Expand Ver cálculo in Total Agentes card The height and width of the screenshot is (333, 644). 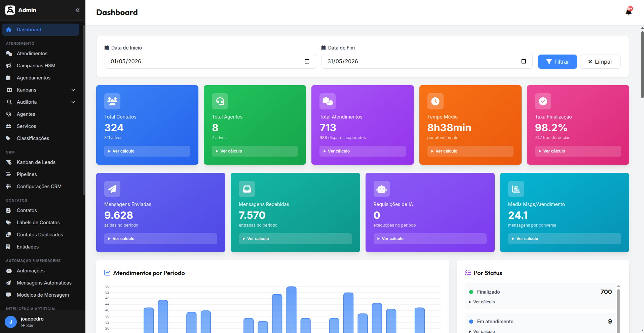pyautogui.click(x=255, y=151)
